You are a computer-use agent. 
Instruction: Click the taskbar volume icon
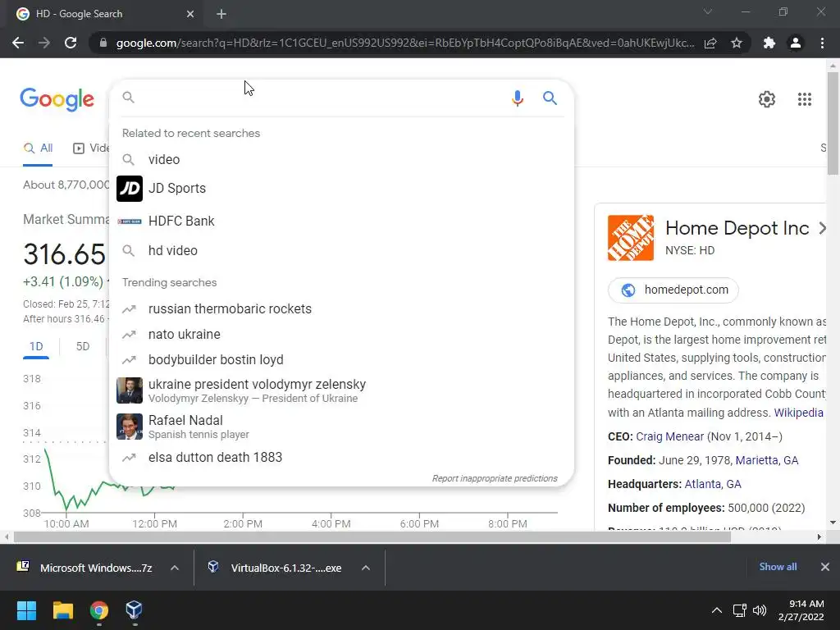759,610
